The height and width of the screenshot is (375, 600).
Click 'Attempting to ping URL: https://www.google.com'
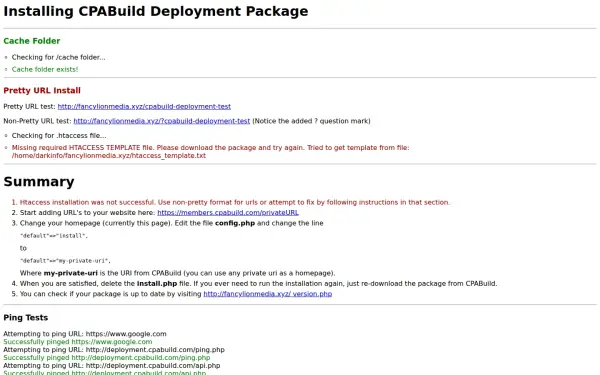(85, 334)
